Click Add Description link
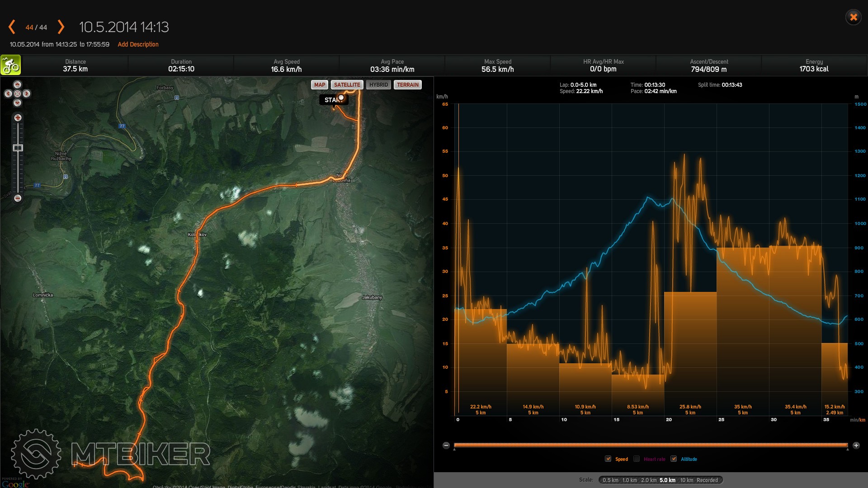Viewport: 868px width, 488px height. pos(138,44)
